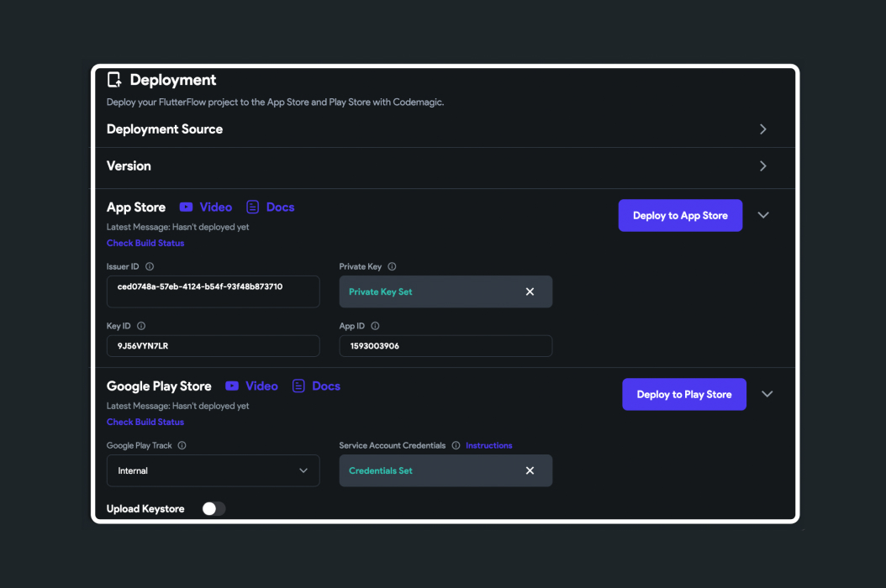Show info for App ID
This screenshot has width=886, height=588.
(375, 326)
